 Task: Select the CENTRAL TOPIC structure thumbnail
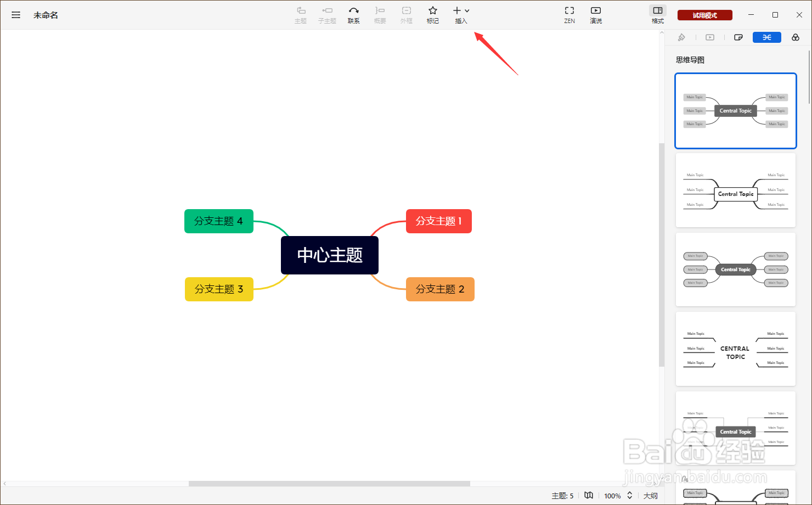(x=735, y=349)
